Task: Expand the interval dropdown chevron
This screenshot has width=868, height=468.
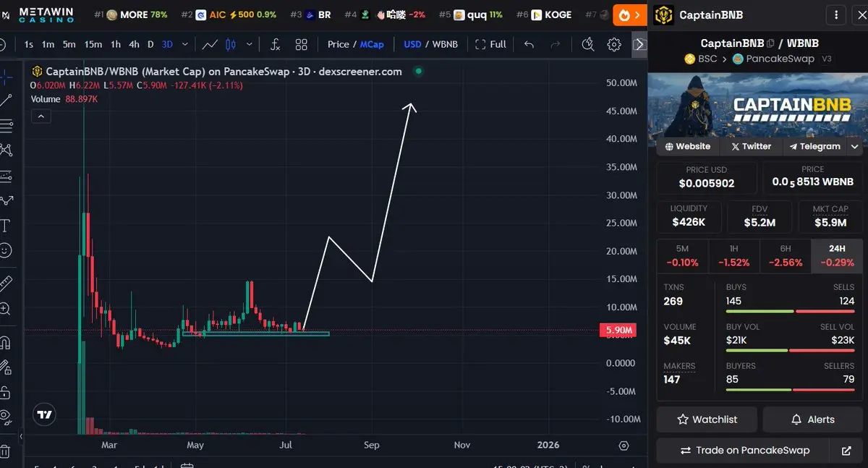Action: tap(185, 44)
